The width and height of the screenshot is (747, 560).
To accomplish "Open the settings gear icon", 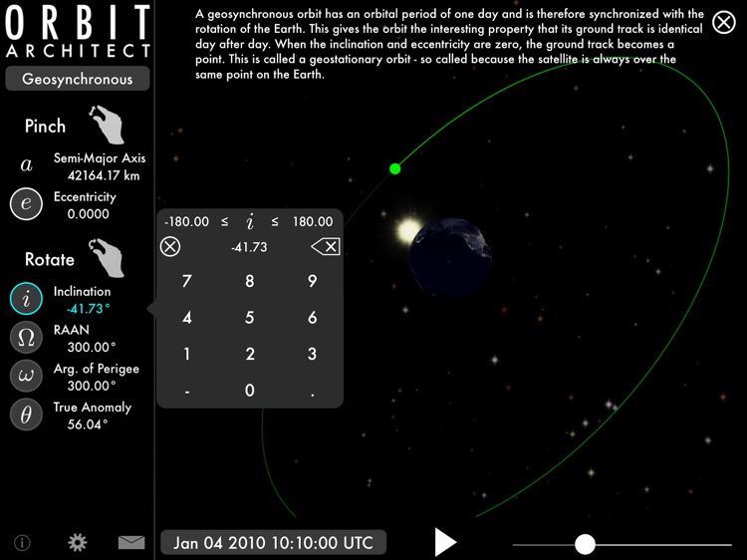I will tap(77, 542).
